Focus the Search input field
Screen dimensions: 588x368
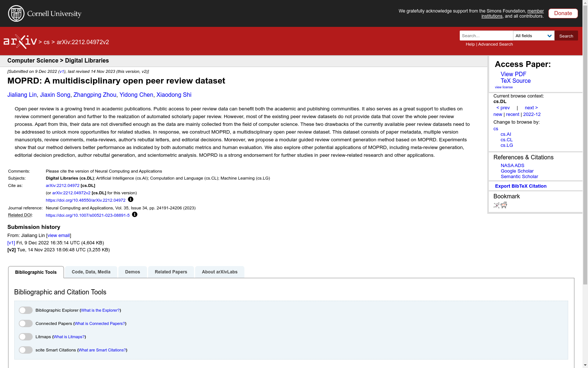[x=486, y=36]
